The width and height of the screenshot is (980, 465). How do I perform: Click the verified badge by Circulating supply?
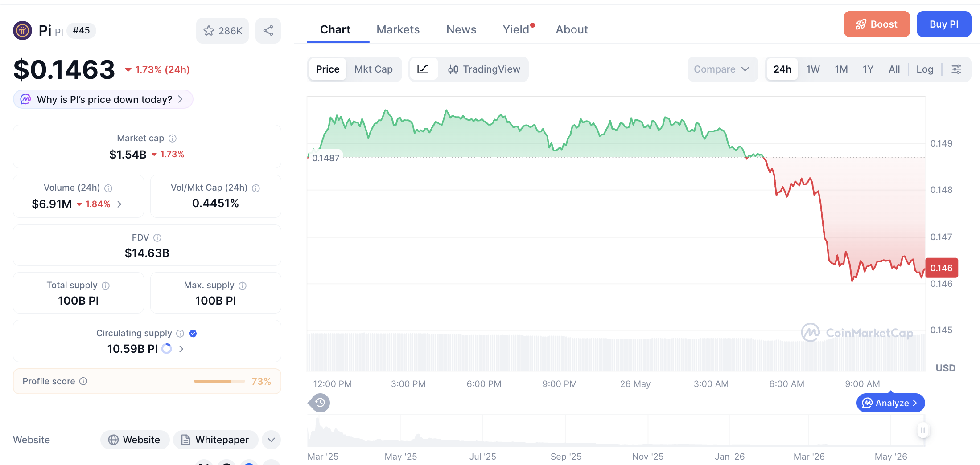pyautogui.click(x=193, y=334)
